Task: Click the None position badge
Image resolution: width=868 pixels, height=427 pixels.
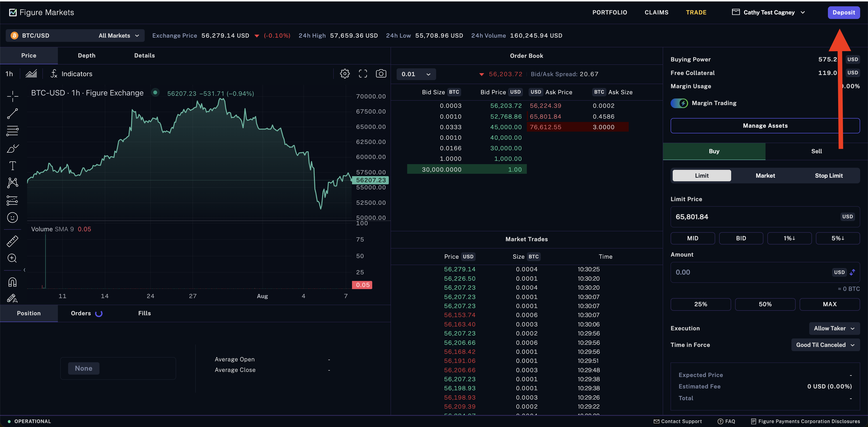Action: (83, 368)
